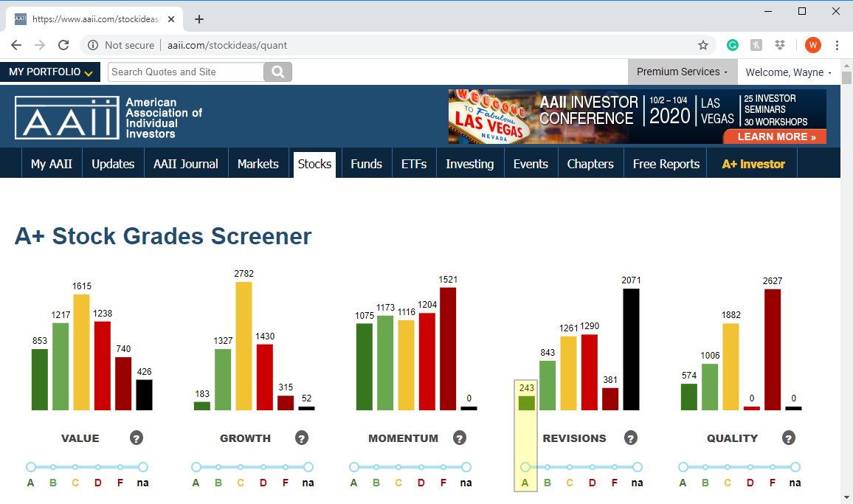Select Momentum slider na handle
The width and height of the screenshot is (853, 504).
[x=466, y=467]
